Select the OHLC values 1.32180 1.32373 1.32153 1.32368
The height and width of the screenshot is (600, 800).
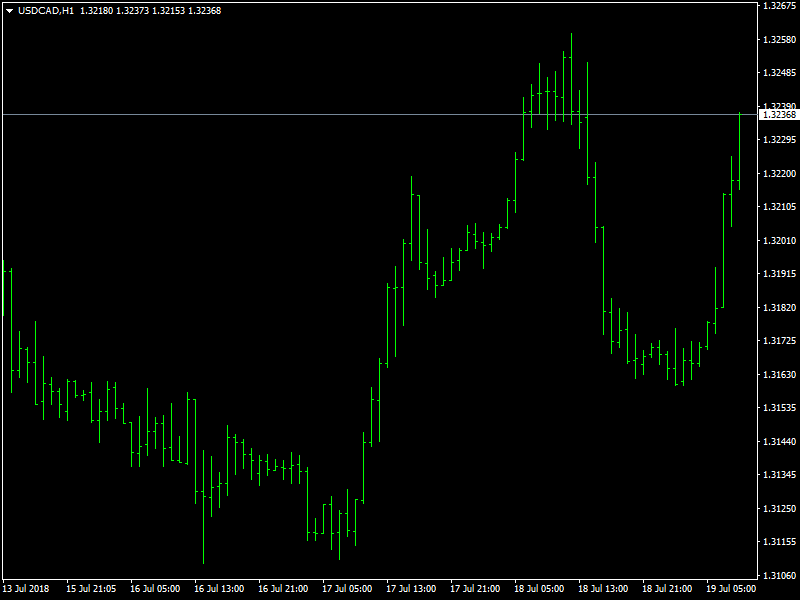click(151, 11)
